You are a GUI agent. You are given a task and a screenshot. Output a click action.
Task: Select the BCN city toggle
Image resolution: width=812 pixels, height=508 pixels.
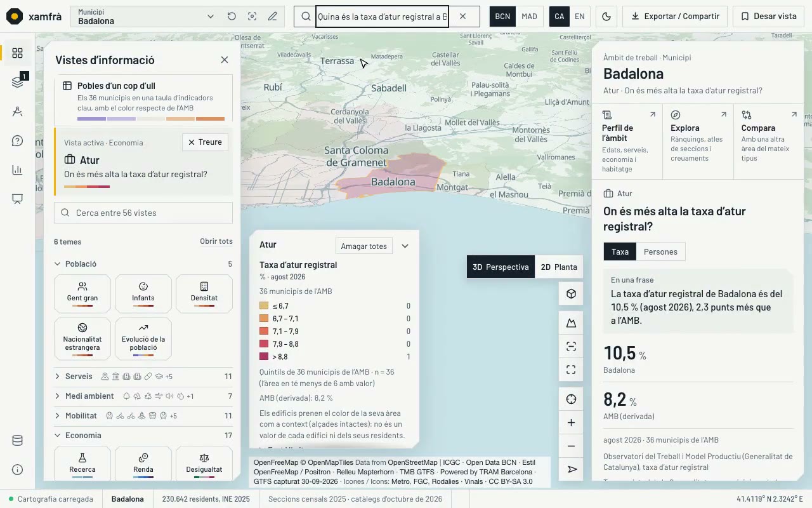pyautogui.click(x=502, y=17)
